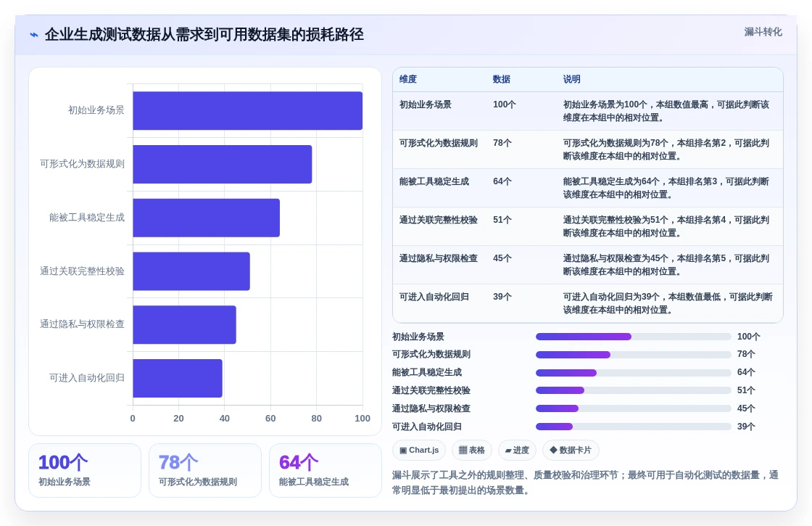Select the Chart.js tag chip
Image resolution: width=812 pixels, height=526 pixels.
pyautogui.click(x=419, y=450)
